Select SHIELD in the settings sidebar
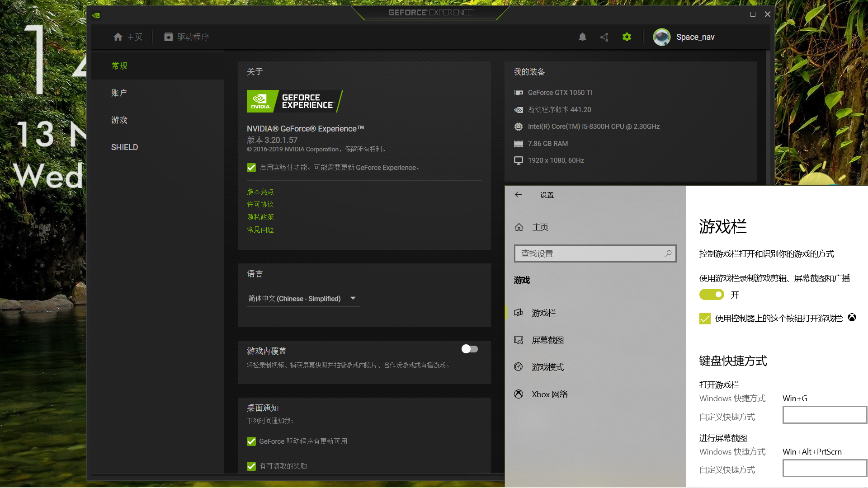Image resolution: width=868 pixels, height=488 pixels. tap(157, 147)
